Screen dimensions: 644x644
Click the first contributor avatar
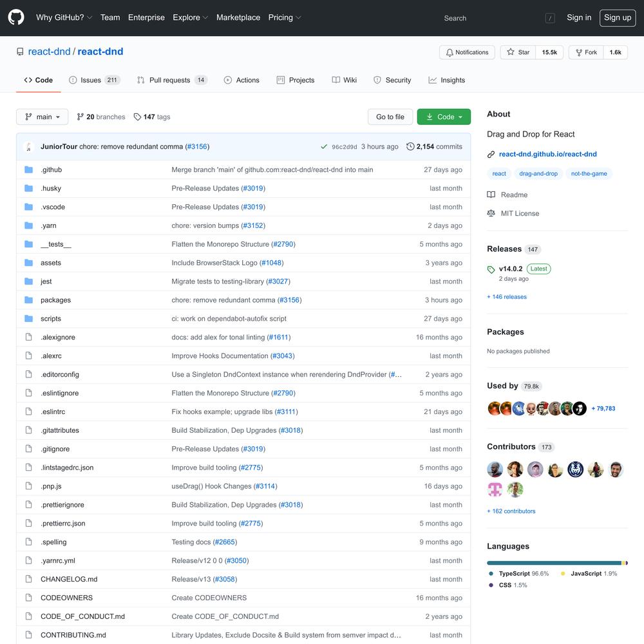tap(495, 469)
